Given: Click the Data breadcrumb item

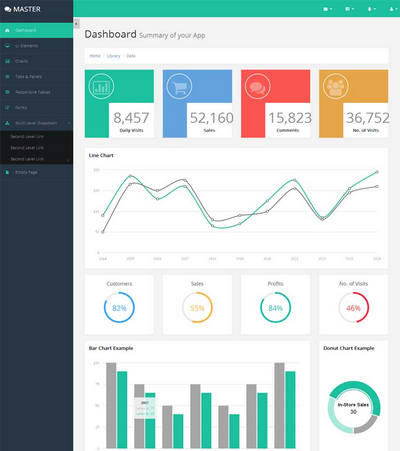Looking at the screenshot, I should [131, 56].
